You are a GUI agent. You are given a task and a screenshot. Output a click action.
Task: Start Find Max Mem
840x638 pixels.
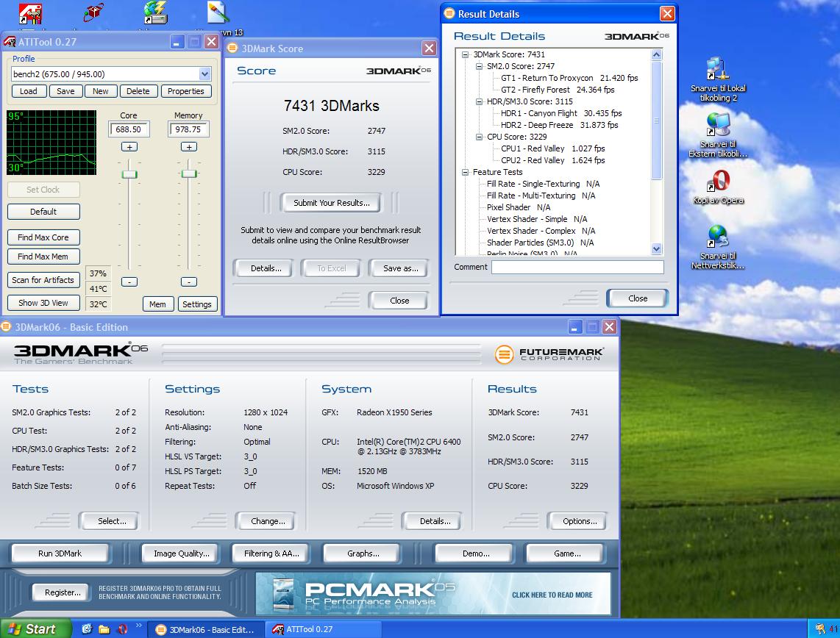[x=43, y=257]
